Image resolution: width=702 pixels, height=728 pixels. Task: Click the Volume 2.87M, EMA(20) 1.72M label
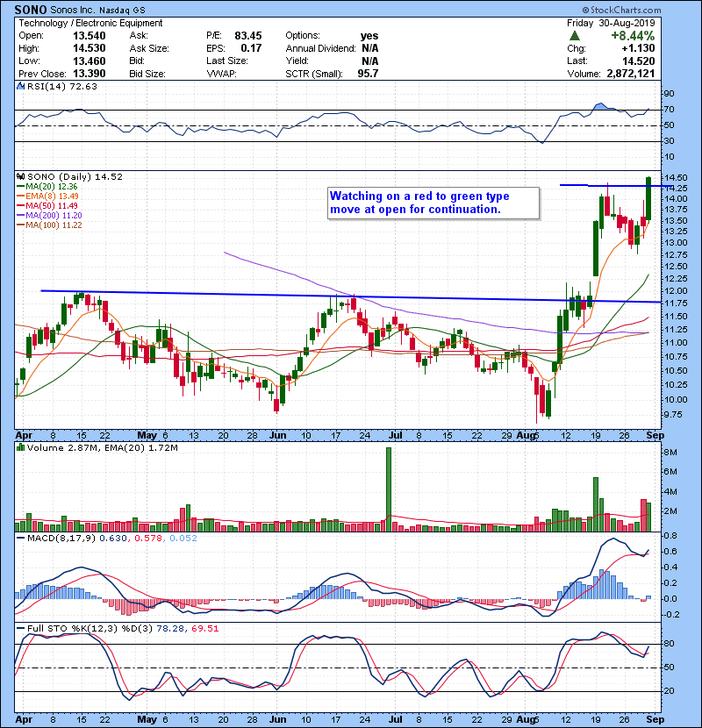(102, 448)
